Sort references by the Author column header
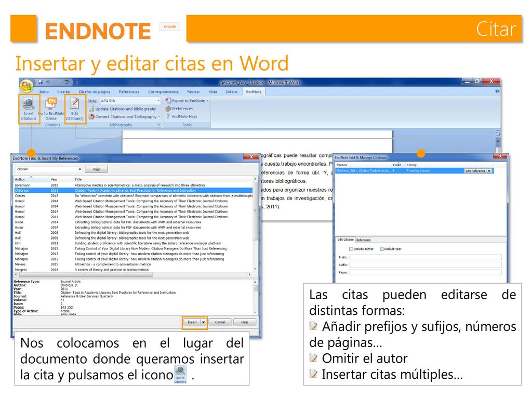This screenshot has height=399, width=532. (31, 179)
